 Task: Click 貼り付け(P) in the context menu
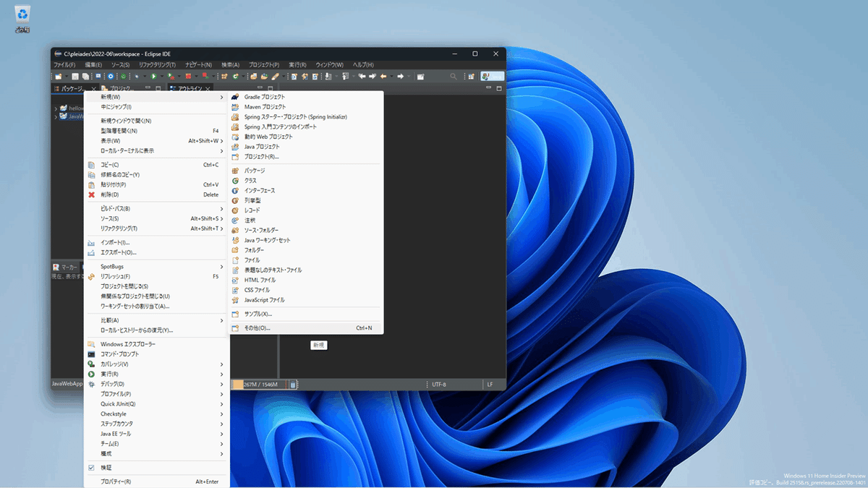156,184
